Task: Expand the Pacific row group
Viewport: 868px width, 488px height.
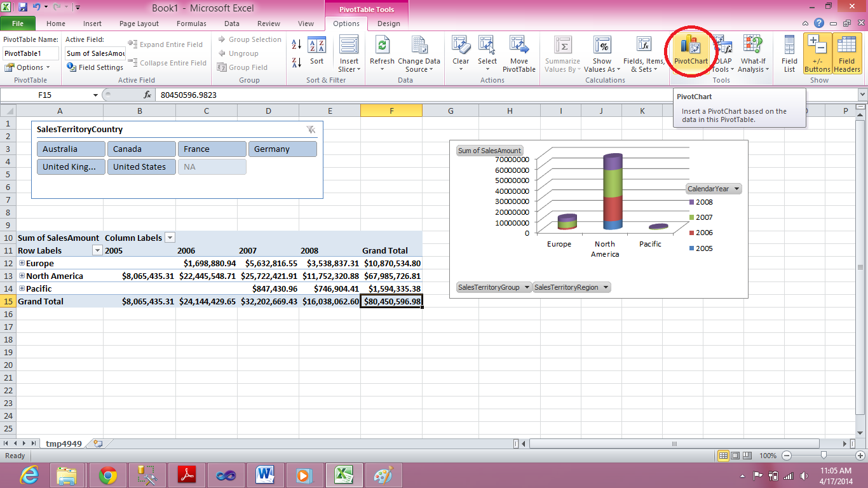Action: coord(22,288)
